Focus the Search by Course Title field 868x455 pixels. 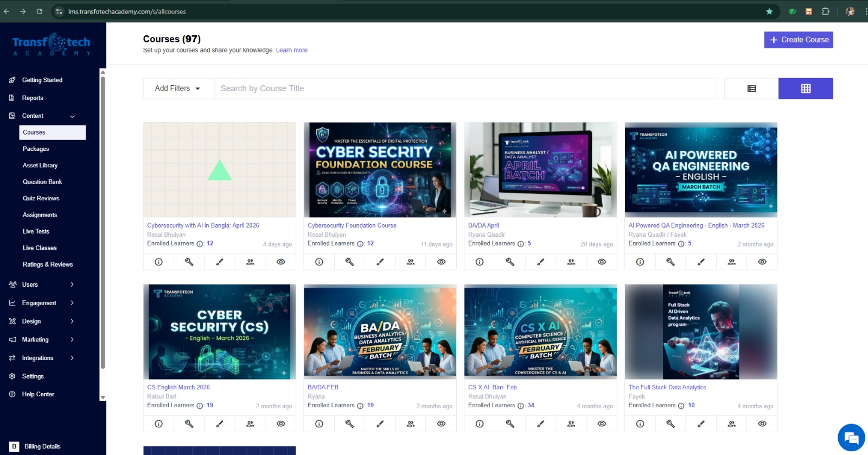465,89
